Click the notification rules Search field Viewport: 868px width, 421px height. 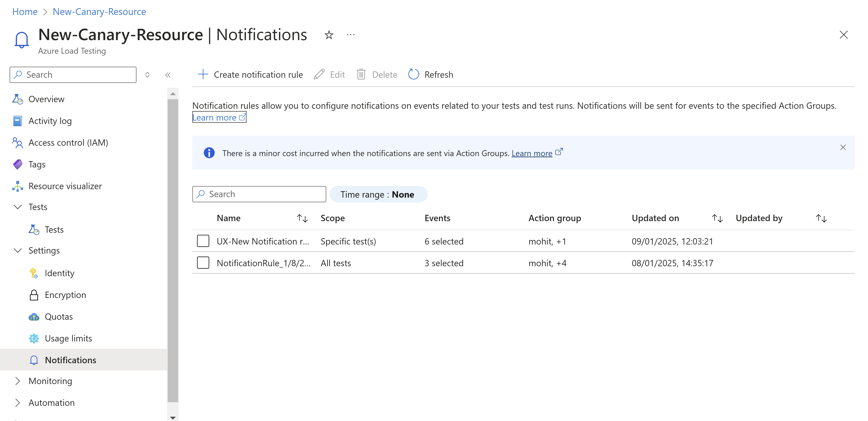coord(259,194)
